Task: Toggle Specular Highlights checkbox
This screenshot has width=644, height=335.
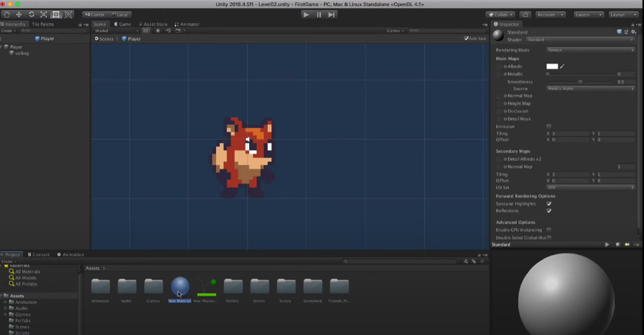Action: (549, 204)
